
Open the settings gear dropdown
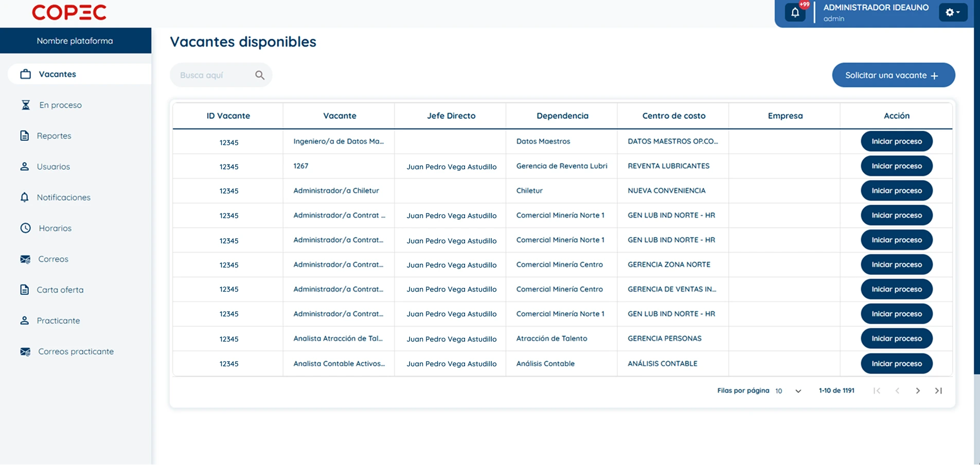tap(952, 12)
